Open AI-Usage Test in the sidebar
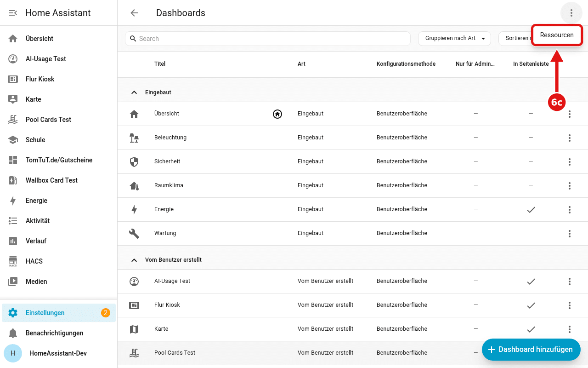This screenshot has width=588, height=368. 59,59
